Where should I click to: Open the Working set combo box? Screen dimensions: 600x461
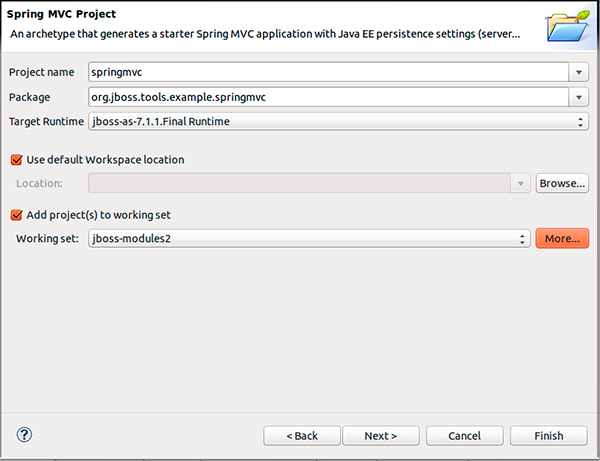[309, 239]
